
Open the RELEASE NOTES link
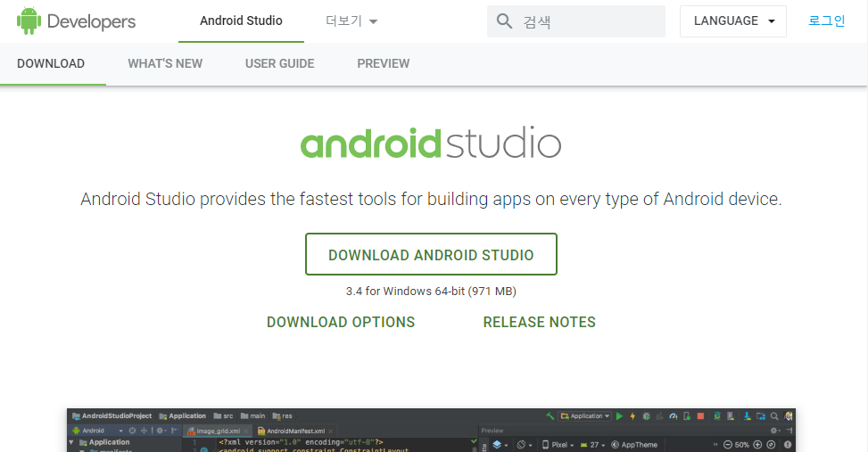coord(539,322)
